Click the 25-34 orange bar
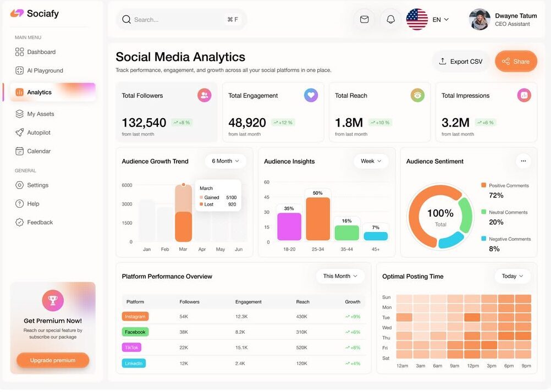Image resolution: width=551 pixels, height=392 pixels. [318, 219]
